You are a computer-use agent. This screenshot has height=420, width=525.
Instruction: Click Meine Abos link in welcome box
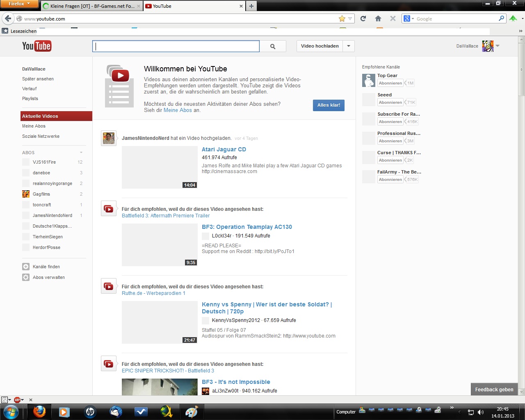coord(178,110)
